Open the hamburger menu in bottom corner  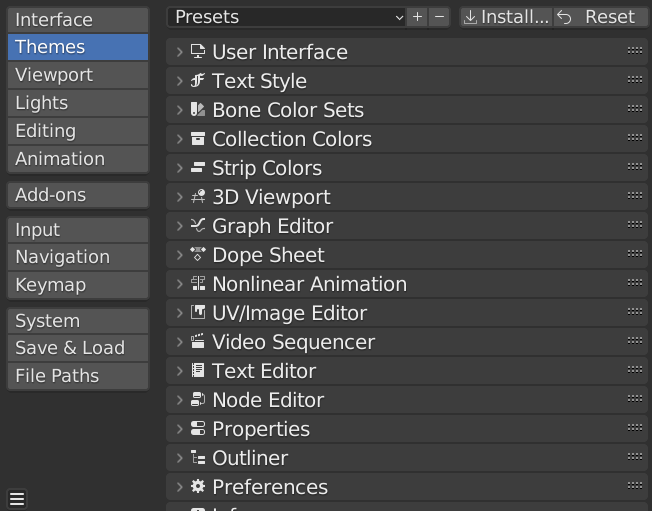[x=17, y=499]
